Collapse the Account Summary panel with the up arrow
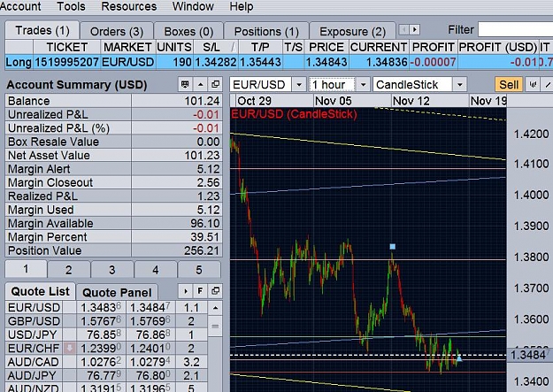 pyautogui.click(x=200, y=84)
